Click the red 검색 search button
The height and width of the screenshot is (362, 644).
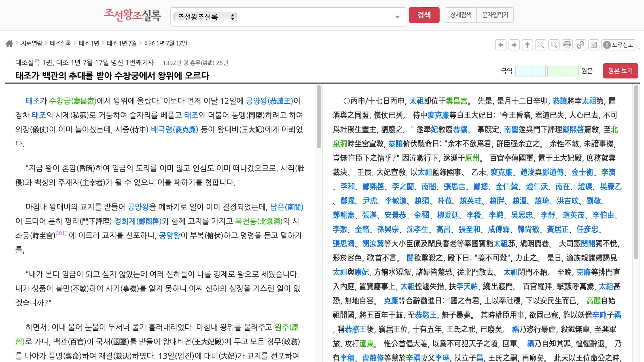[424, 15]
